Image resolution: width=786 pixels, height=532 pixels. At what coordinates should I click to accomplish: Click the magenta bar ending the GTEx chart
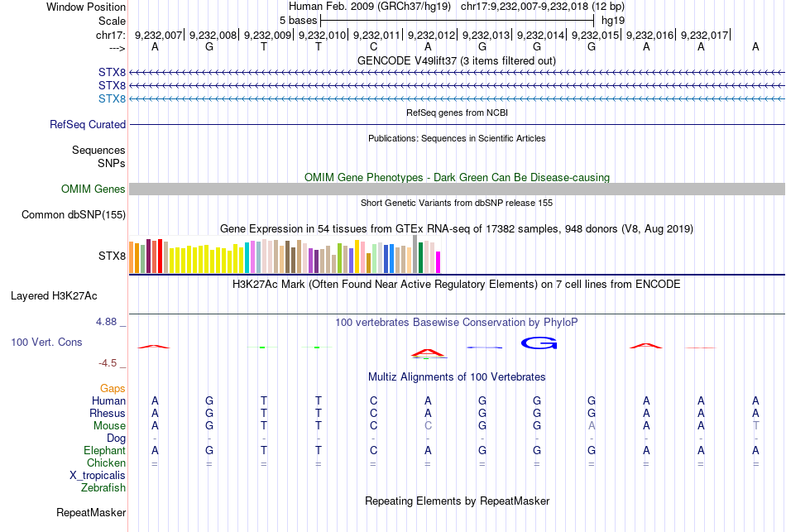pyautogui.click(x=438, y=262)
